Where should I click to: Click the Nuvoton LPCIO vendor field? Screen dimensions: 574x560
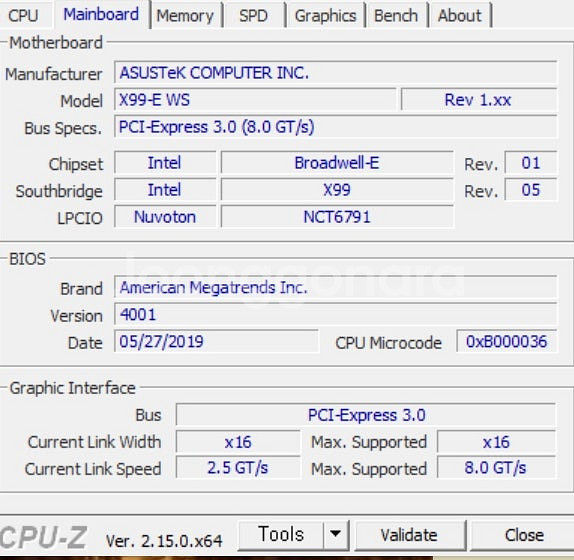(x=165, y=217)
